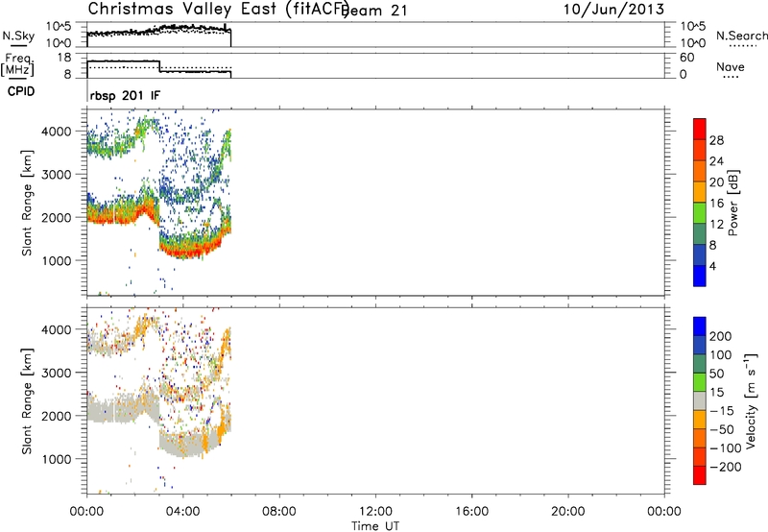The image size is (768, 532).
Task: Click the -100 label on the velocity colorbar
Action: [x=726, y=448]
